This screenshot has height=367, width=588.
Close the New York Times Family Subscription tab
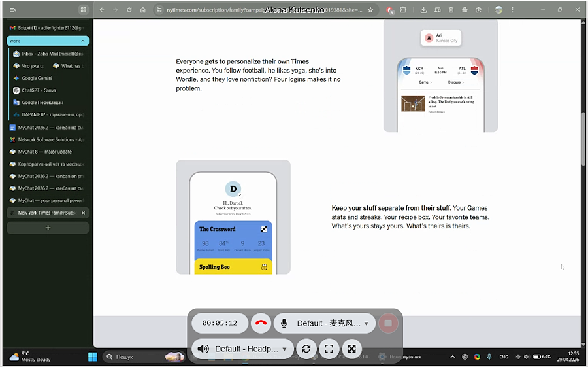pos(83,213)
